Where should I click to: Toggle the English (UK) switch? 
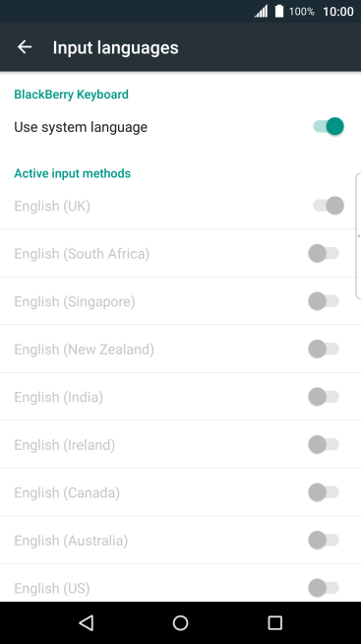click(329, 206)
